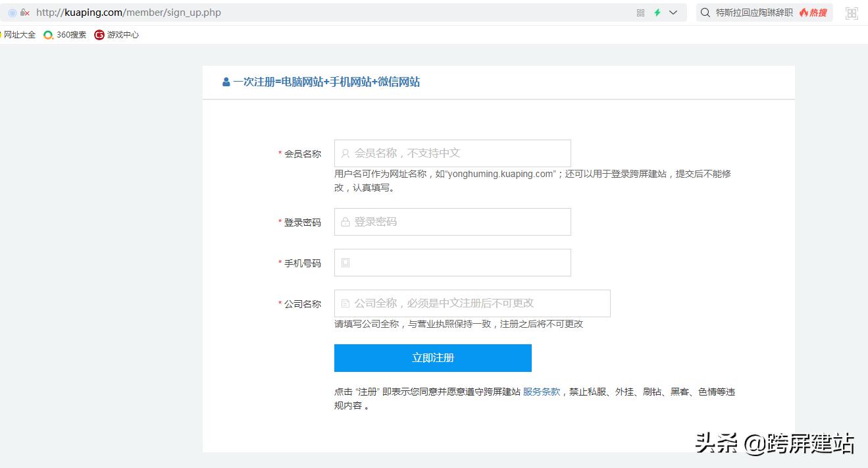Click the person icon in 会员名称 field

tap(345, 153)
